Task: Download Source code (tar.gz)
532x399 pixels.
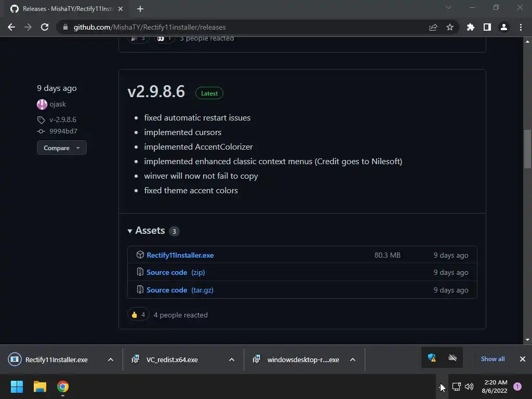Action: point(180,290)
